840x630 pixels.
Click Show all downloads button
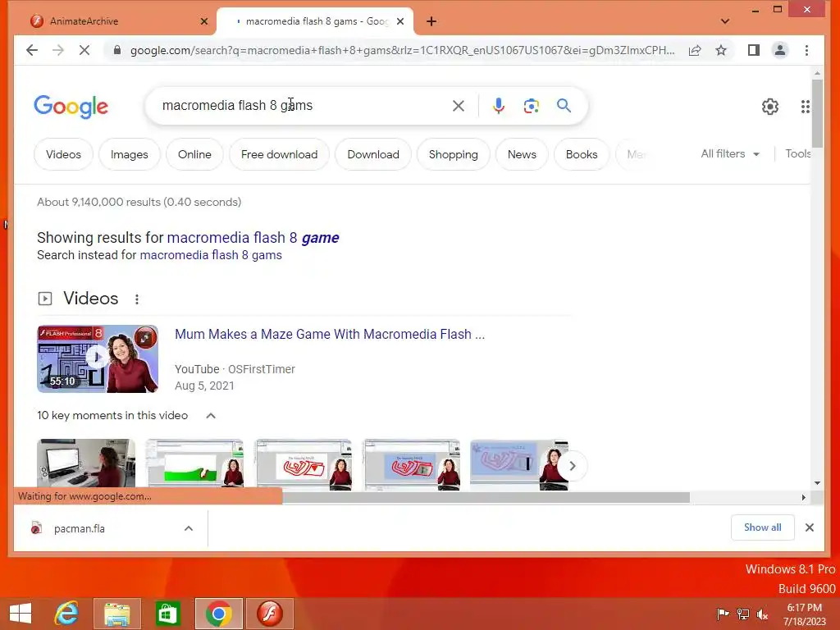click(x=762, y=527)
